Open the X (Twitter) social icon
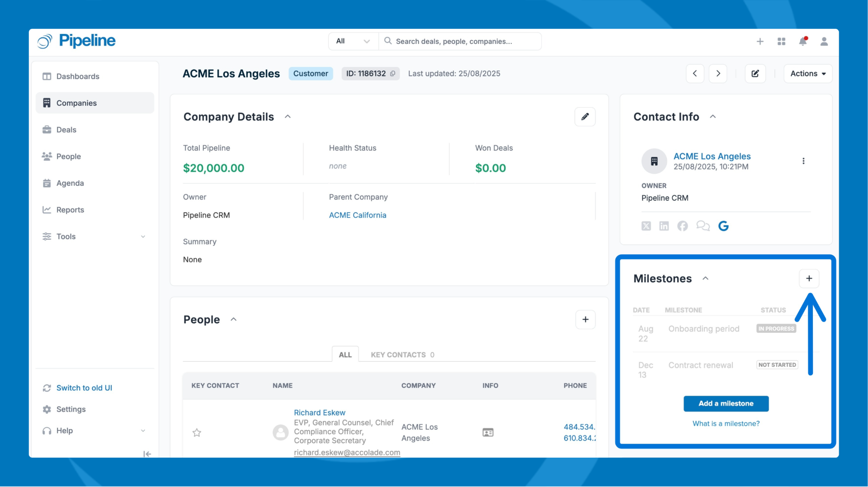This screenshot has height=487, width=868. [x=646, y=226]
